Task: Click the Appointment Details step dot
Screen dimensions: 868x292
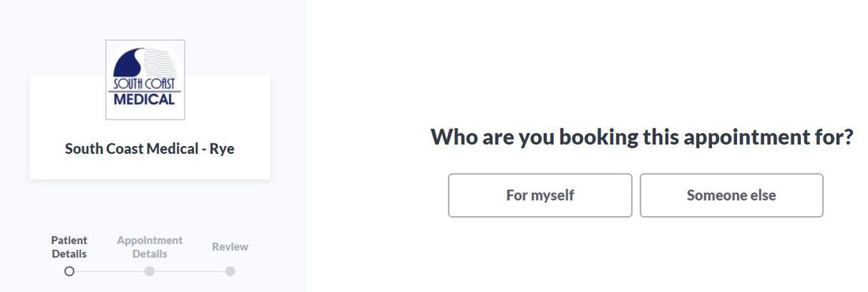Action: [x=149, y=271]
